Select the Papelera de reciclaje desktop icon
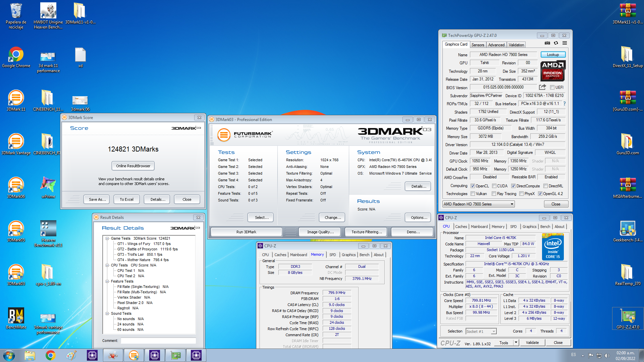644x362 pixels. click(16, 16)
